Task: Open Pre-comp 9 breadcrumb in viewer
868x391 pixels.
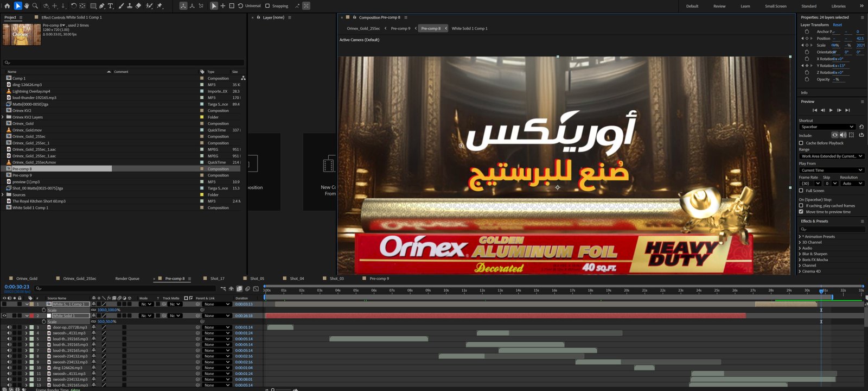Action: point(401,28)
